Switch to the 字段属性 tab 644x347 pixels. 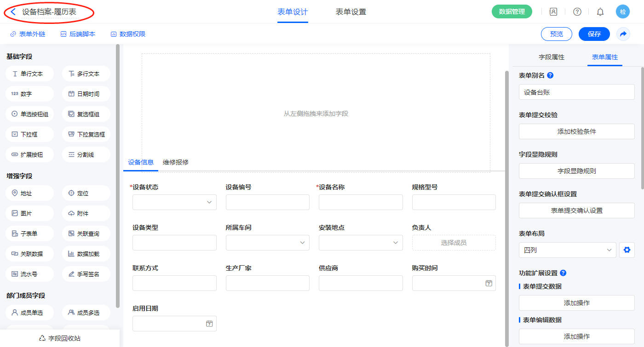(551, 57)
